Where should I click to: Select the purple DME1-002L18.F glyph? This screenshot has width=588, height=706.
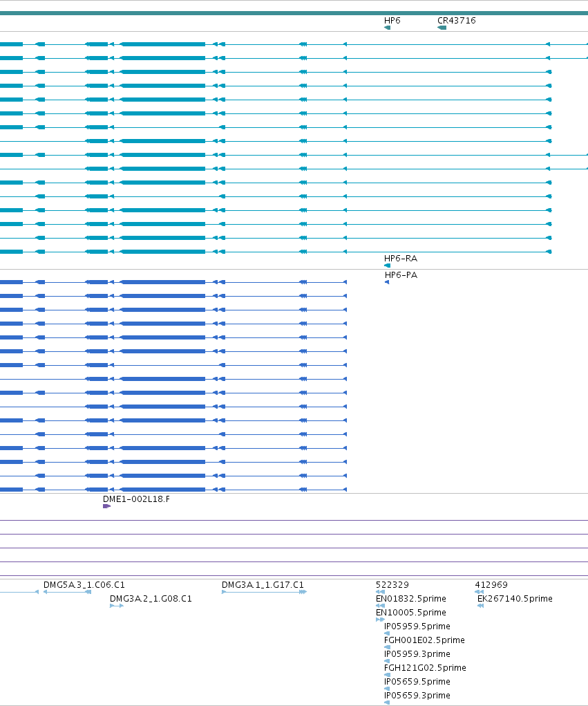pos(106,506)
